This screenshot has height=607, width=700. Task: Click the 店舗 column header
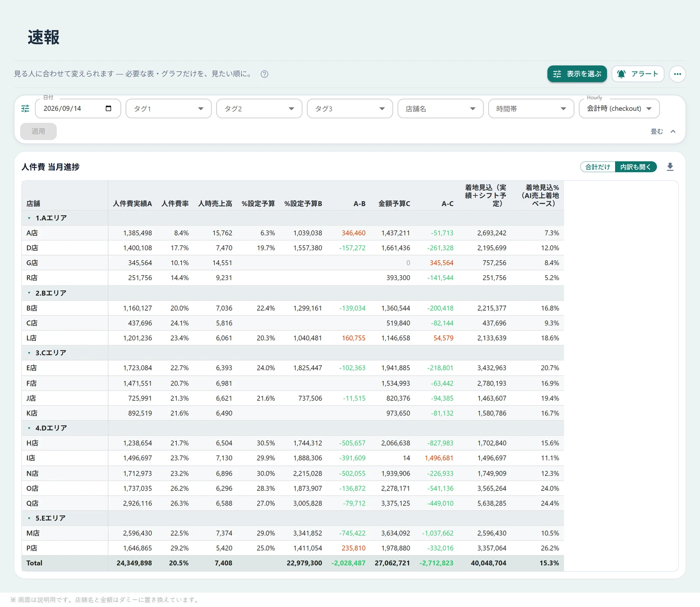click(x=33, y=204)
